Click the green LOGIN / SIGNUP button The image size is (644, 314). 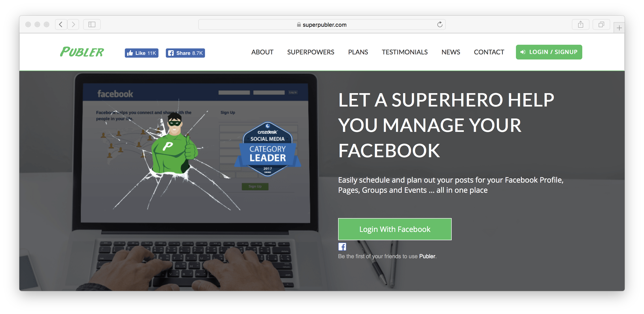click(549, 52)
